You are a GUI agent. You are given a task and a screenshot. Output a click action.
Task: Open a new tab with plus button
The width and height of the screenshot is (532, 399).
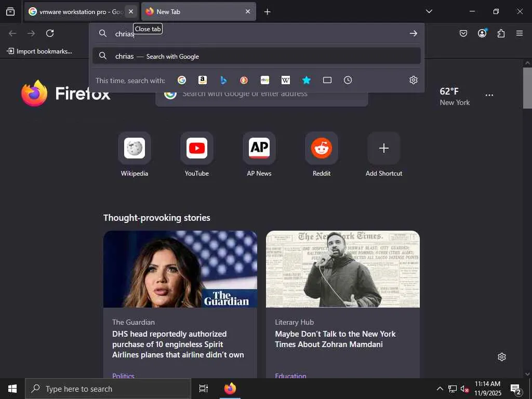(x=268, y=12)
